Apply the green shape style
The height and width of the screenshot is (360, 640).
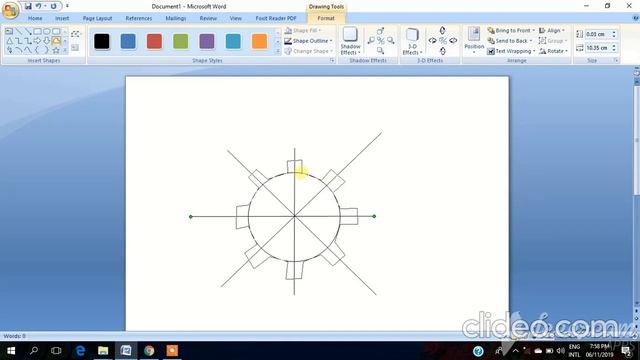(x=180, y=41)
